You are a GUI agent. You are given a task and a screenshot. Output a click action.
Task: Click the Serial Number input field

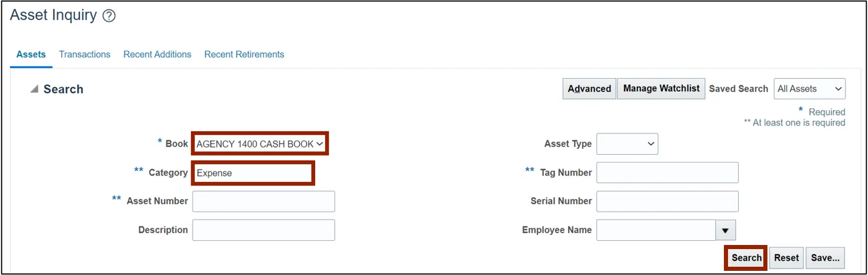[x=667, y=201]
